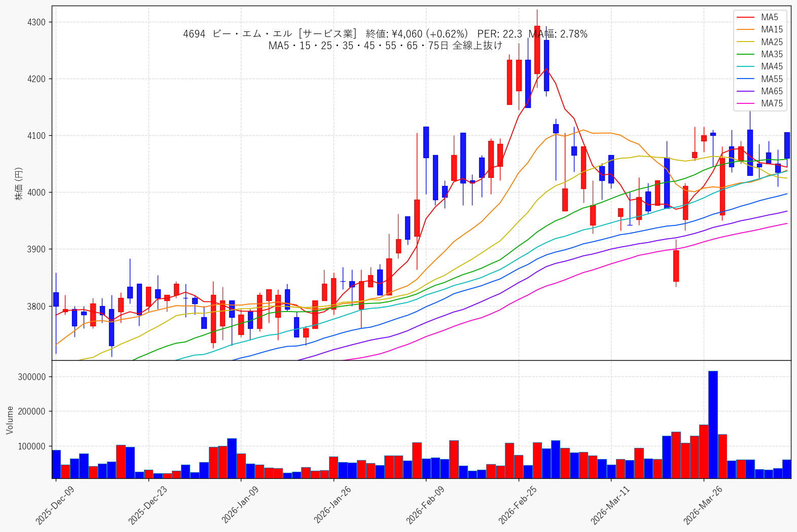Click the 300000 volume axis label
797x532 pixels.
[x=31, y=377]
